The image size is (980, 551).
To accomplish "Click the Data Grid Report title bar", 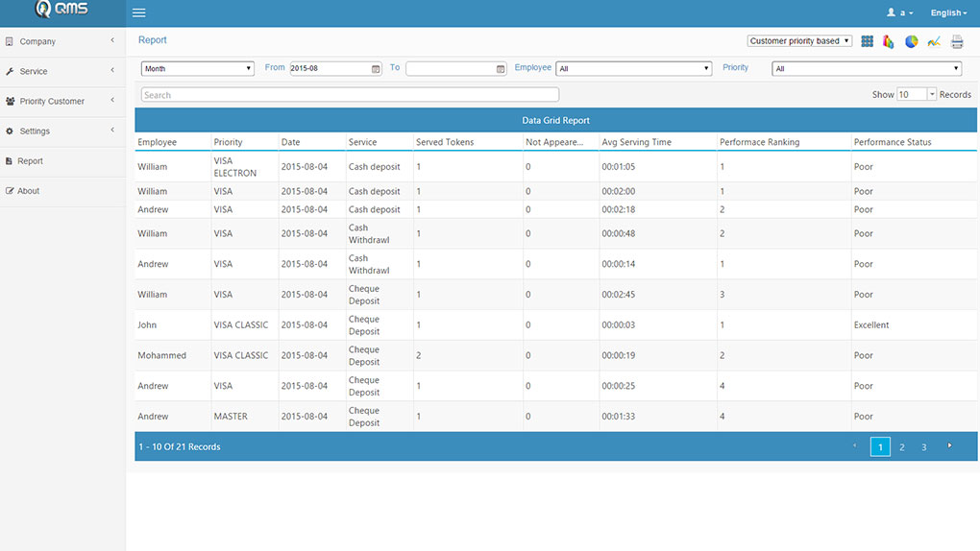I will pos(555,120).
